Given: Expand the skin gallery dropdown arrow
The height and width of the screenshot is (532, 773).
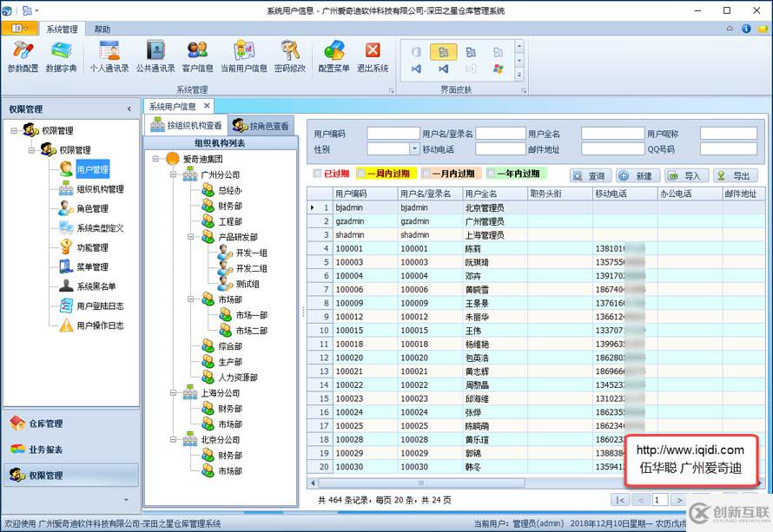Looking at the screenshot, I should tap(519, 75).
